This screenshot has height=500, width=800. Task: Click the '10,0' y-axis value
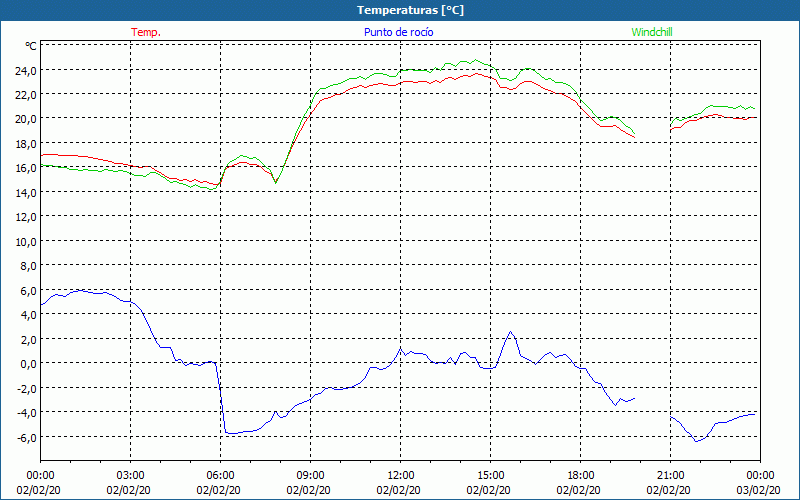tap(26, 242)
